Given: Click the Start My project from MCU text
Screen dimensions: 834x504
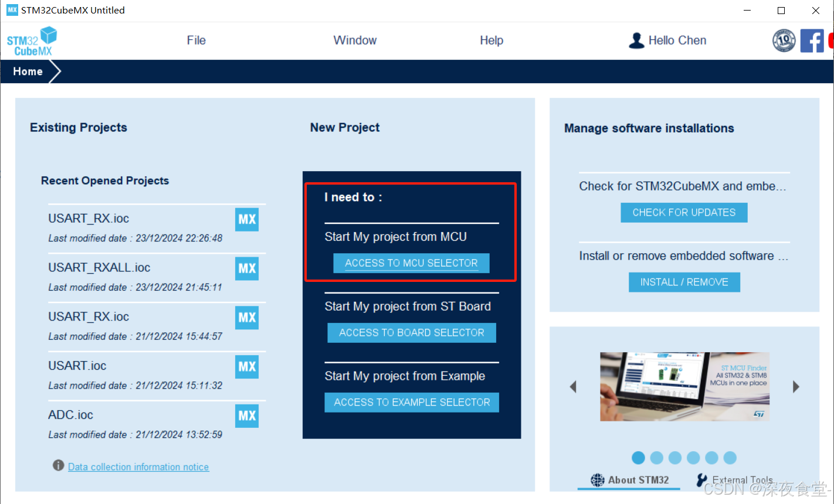Looking at the screenshot, I should point(396,237).
